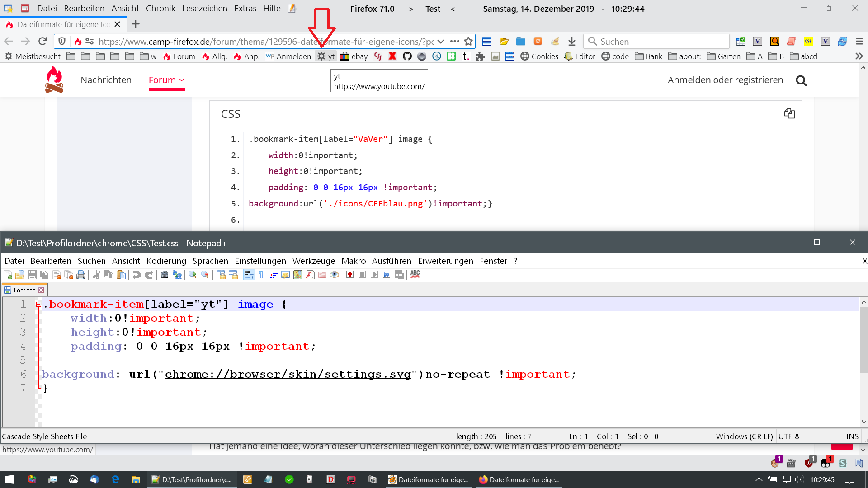Start macro recording with red record icon
The height and width of the screenshot is (488, 868).
(x=350, y=275)
